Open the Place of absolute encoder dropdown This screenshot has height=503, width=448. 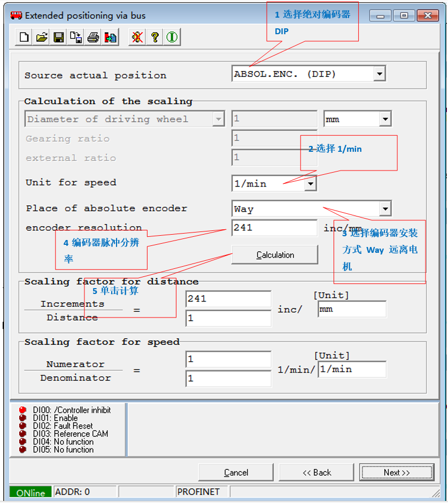pyautogui.click(x=385, y=208)
